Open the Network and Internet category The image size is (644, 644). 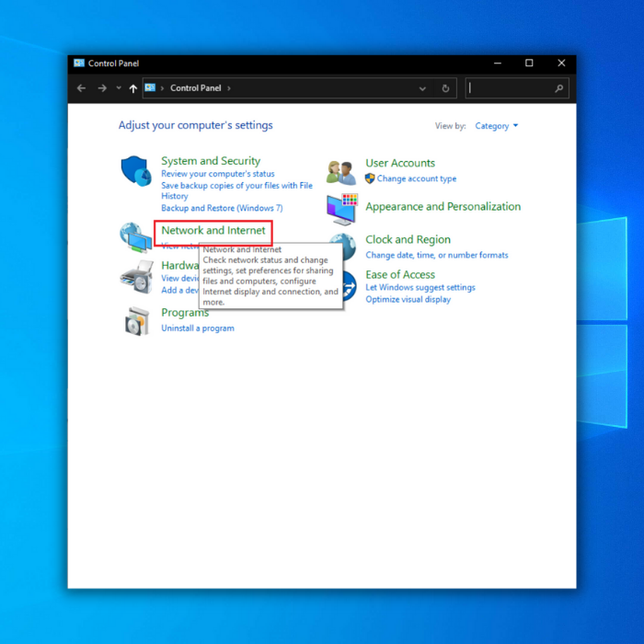coord(213,230)
